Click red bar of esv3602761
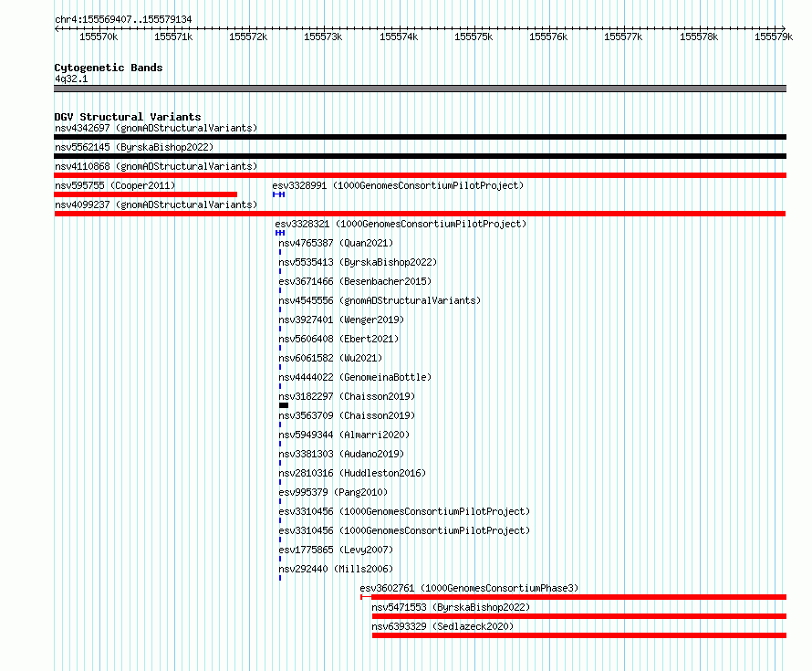Viewport: 812px width, 671px height. 573,597
